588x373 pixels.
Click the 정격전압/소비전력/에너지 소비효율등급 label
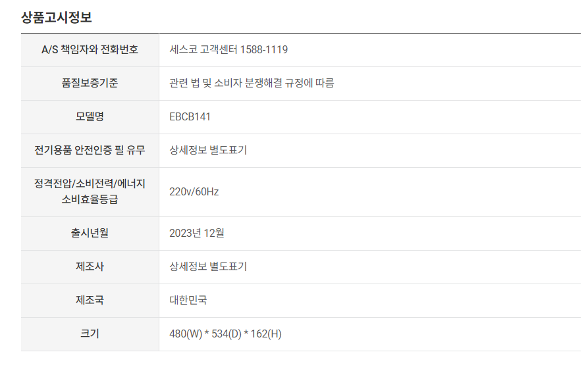90,191
